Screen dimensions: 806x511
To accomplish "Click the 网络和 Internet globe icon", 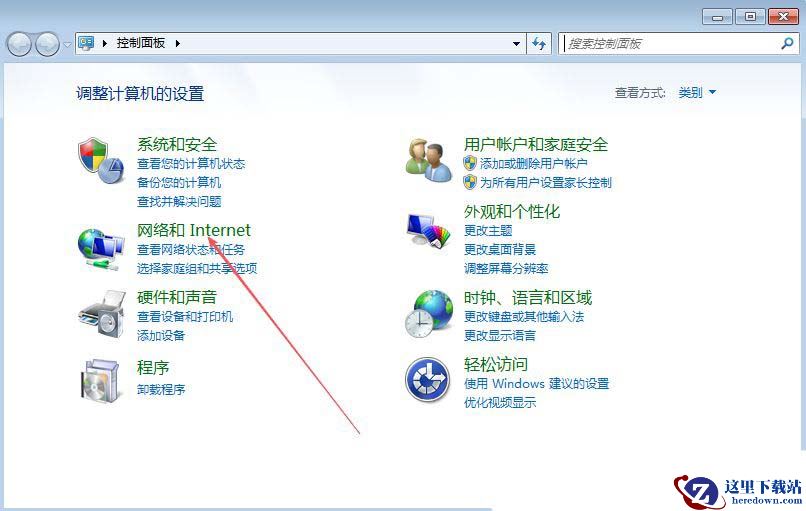I will (x=101, y=249).
